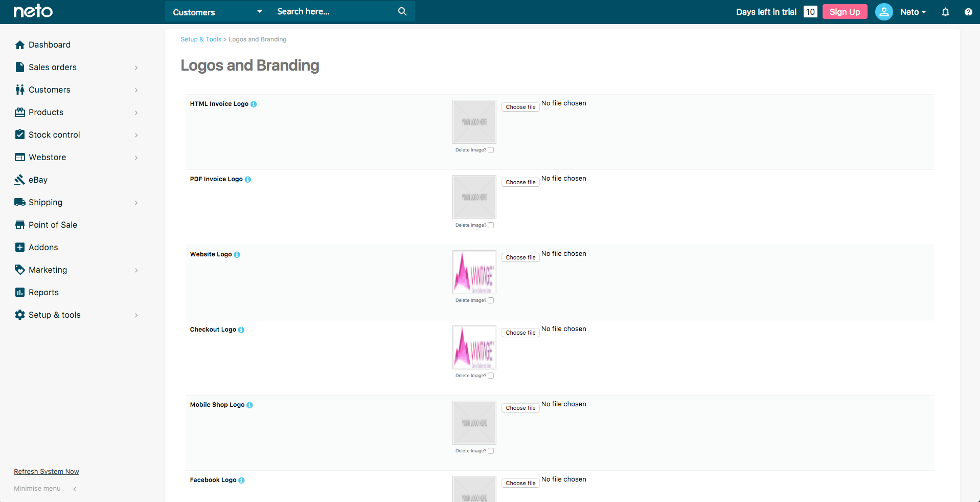Click the Point of Sale store icon
Screen dimensions: 980x502
coord(20,225)
